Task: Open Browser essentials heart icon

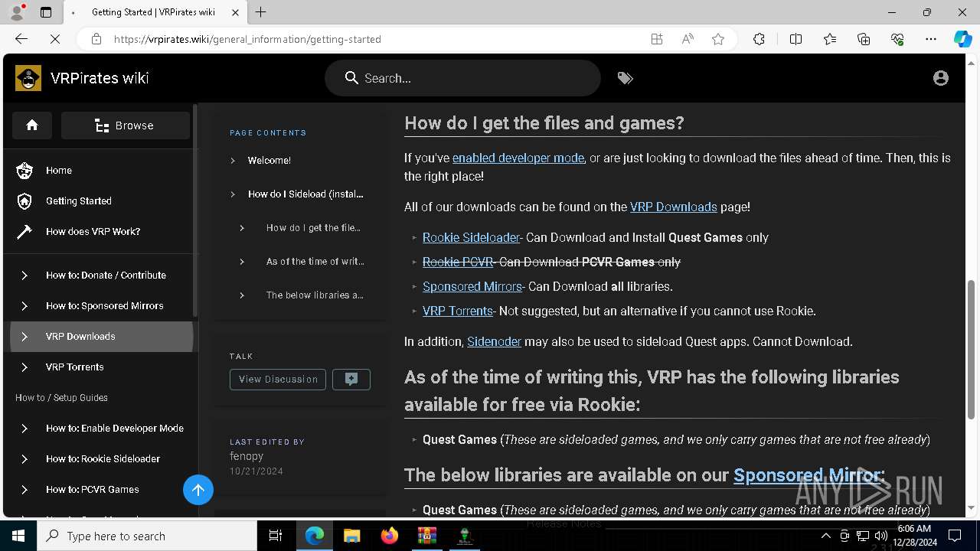Action: (x=897, y=39)
